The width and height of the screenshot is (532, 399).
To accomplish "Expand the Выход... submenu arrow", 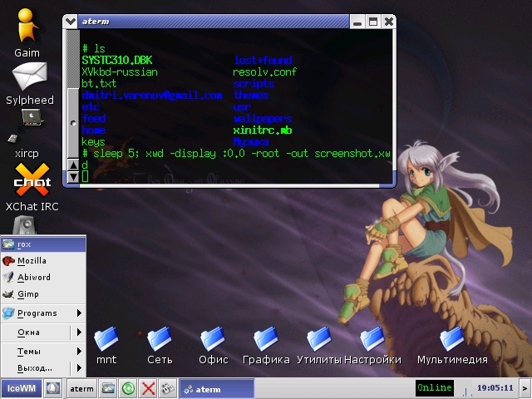I will tap(79, 367).
